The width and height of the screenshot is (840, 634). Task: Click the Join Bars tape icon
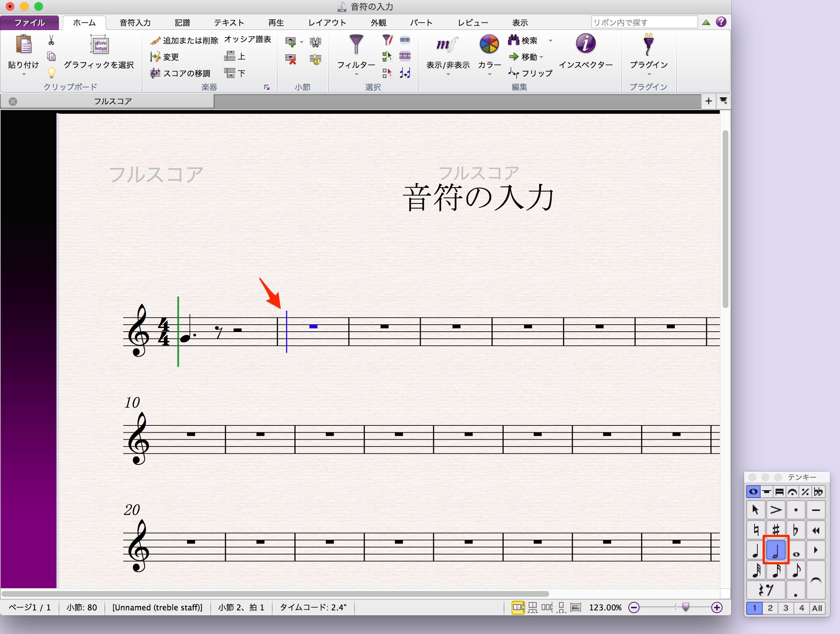point(316,59)
